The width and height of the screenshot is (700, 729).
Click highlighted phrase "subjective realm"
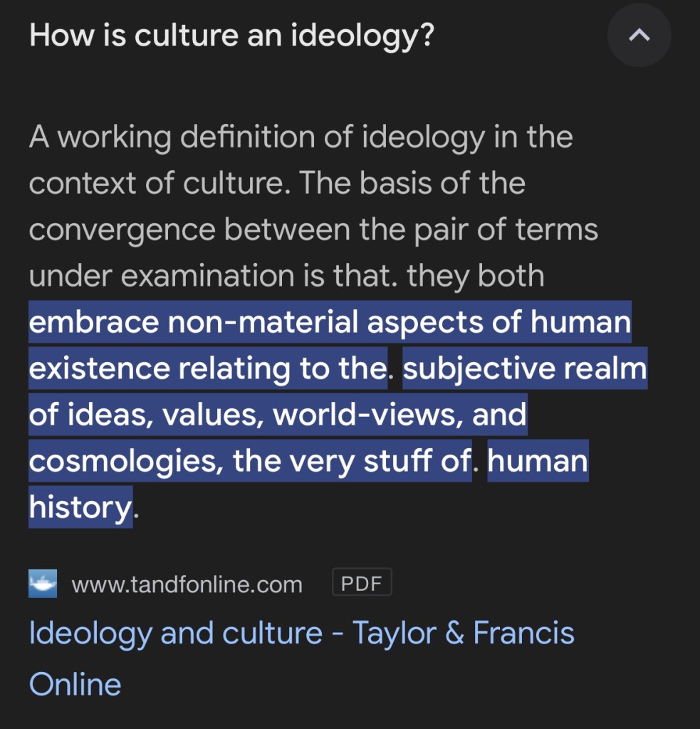pos(524,368)
